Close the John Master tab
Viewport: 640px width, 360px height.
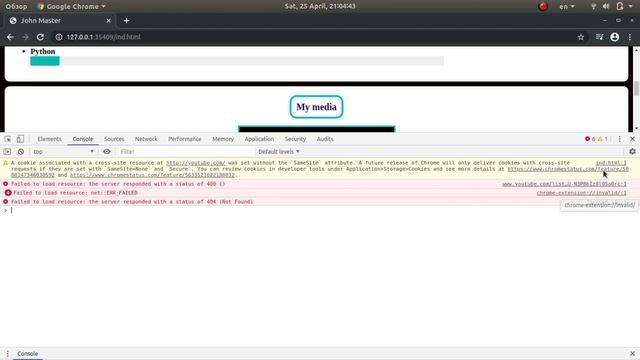pos(109,20)
